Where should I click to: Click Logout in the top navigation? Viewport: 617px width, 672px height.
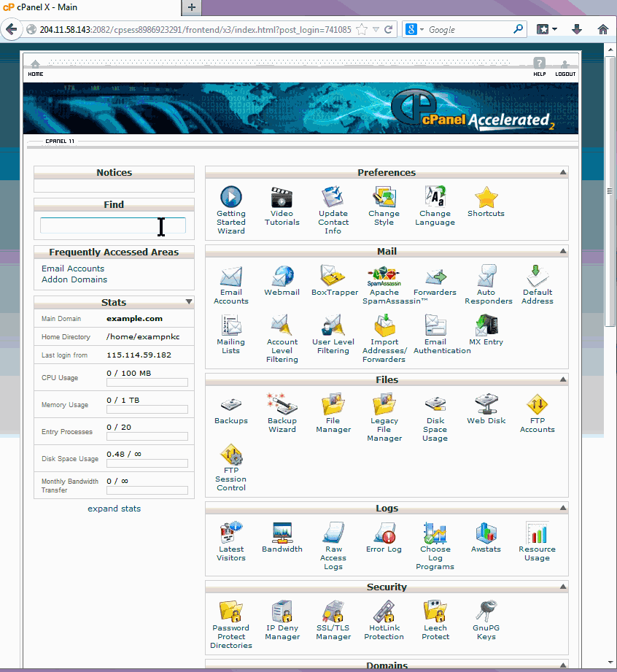564,69
